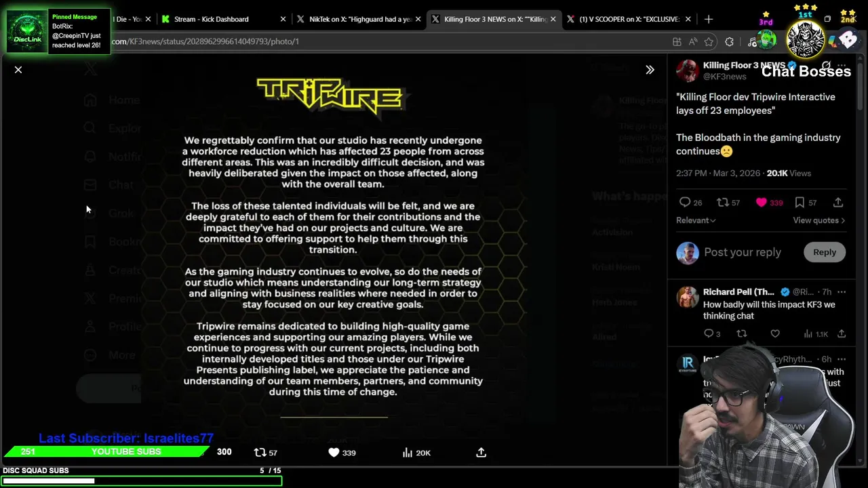Open a new browser tab
This screenshot has width=868, height=488.
(x=709, y=19)
